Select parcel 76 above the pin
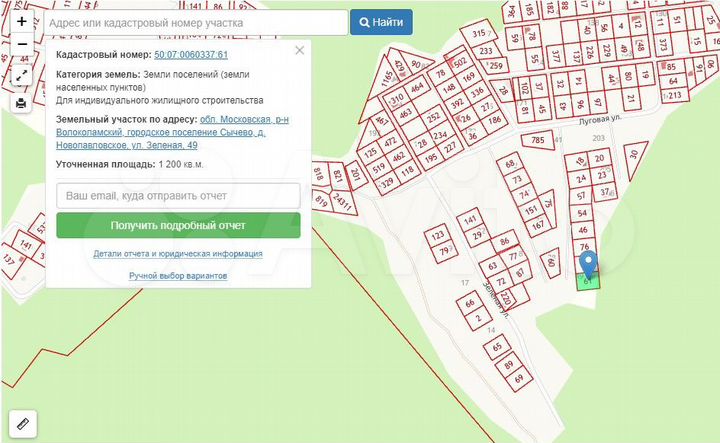Screen dimensions: 720x443 584,247
